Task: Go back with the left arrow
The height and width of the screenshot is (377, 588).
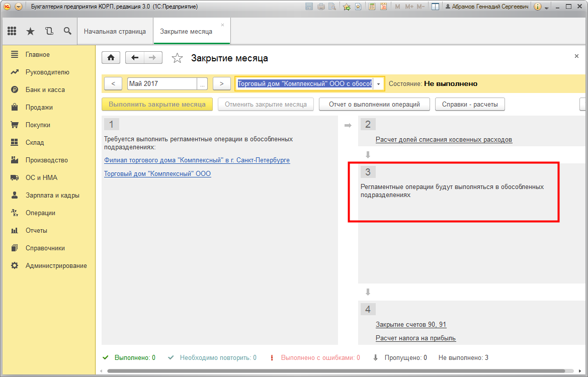Action: tap(135, 58)
